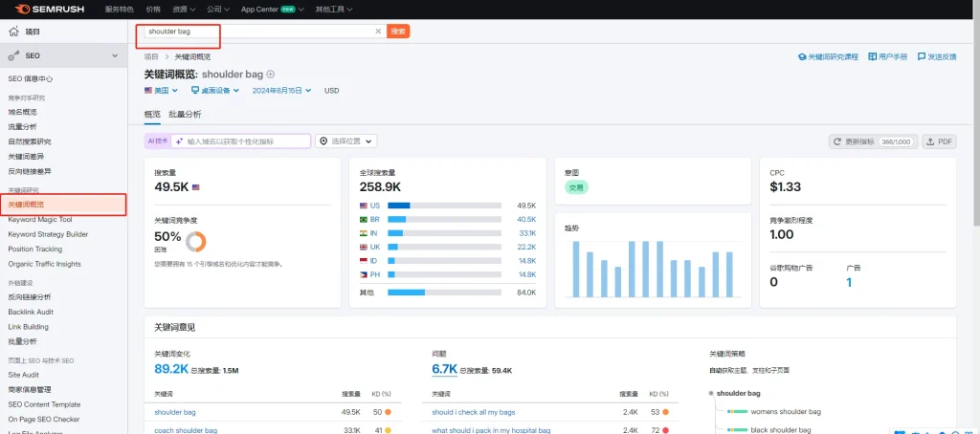Export report with the PDF button
Viewport: 980px width, 434px height.
click(x=940, y=141)
